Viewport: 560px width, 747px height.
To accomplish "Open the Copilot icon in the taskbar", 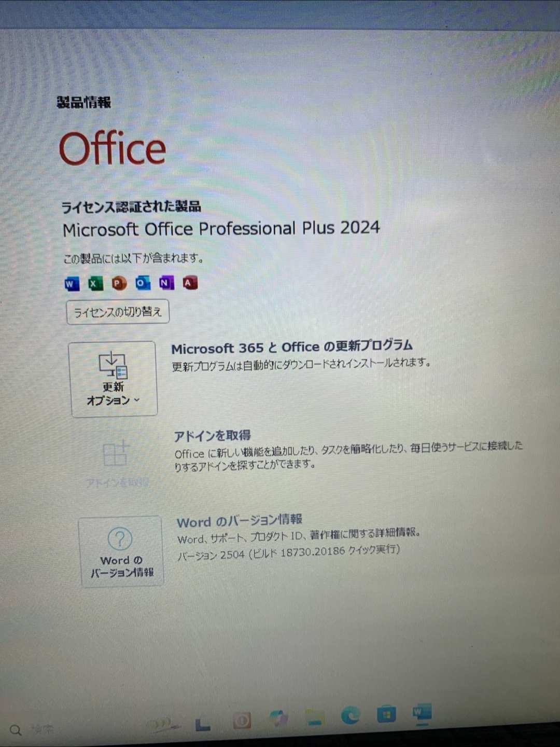I will click(278, 718).
